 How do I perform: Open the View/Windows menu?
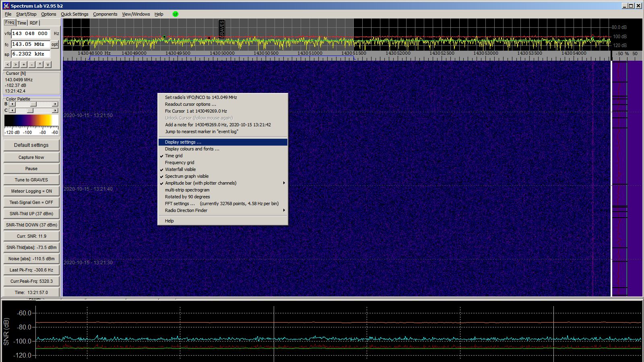(x=136, y=14)
